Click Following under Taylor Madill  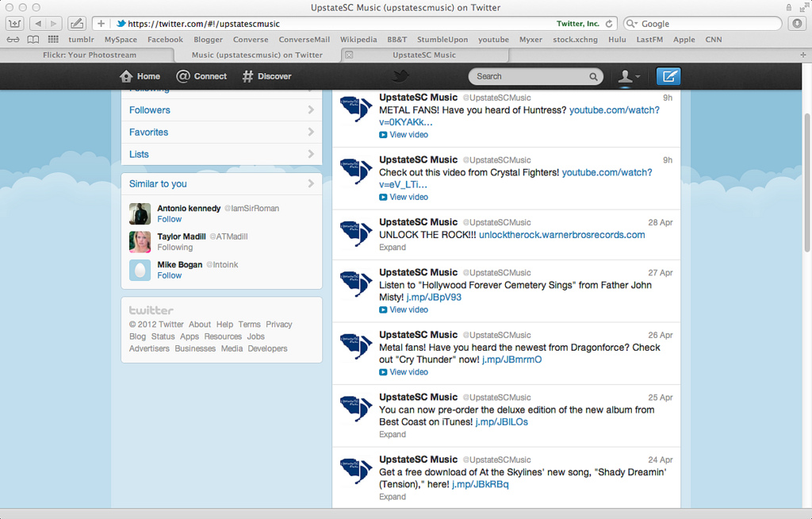175,248
